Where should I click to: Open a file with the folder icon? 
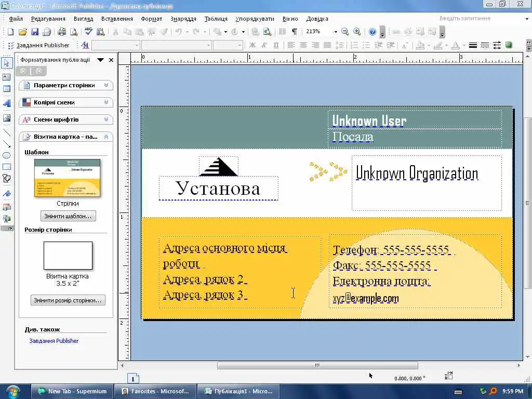point(23,32)
